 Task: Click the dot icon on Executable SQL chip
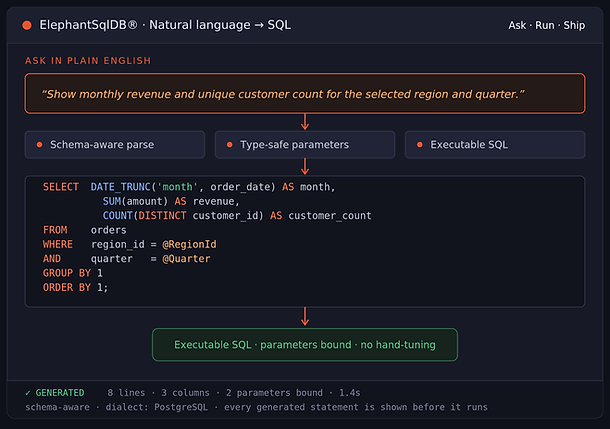420,145
